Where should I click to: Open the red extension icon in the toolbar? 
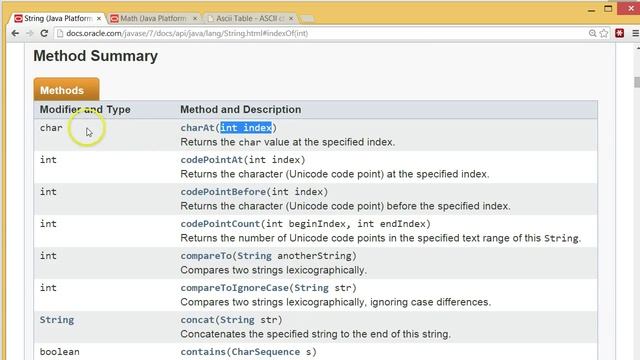(x=620, y=33)
